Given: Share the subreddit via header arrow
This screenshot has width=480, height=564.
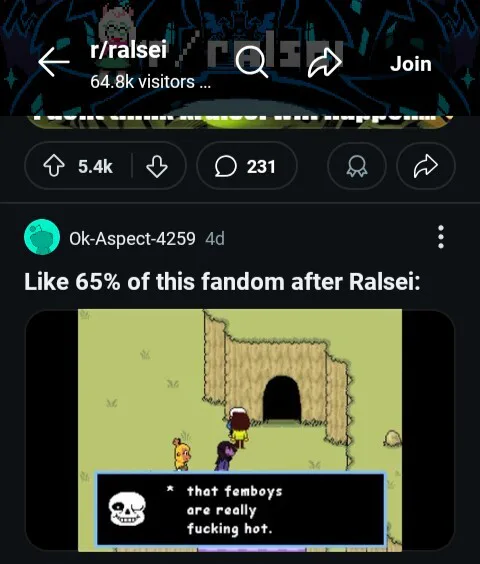Looking at the screenshot, I should click(x=325, y=62).
